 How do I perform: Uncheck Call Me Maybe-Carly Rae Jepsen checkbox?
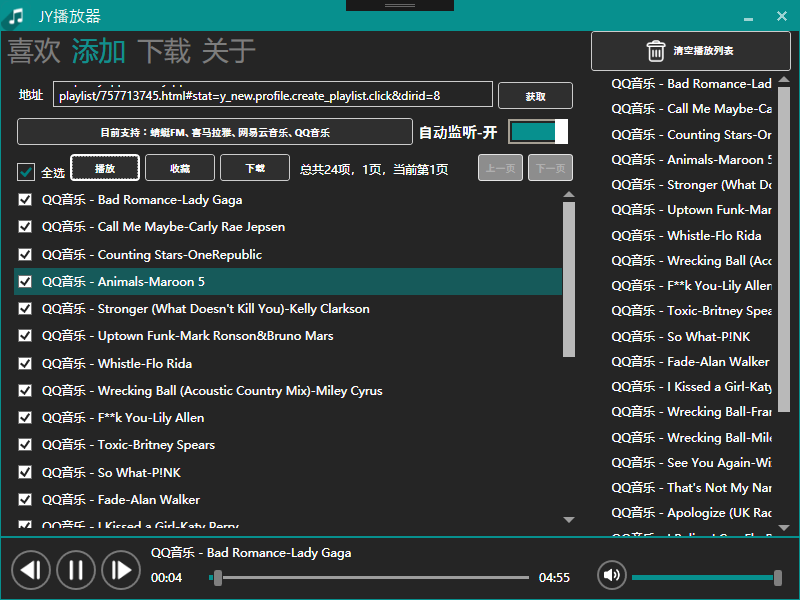click(25, 227)
